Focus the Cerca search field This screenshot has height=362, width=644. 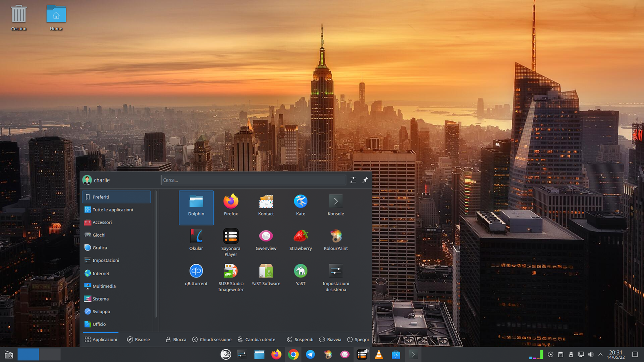tap(254, 180)
